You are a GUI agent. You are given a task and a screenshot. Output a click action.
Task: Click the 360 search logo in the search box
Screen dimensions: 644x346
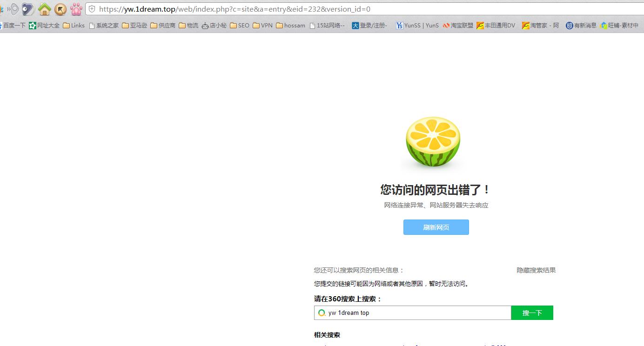point(322,313)
